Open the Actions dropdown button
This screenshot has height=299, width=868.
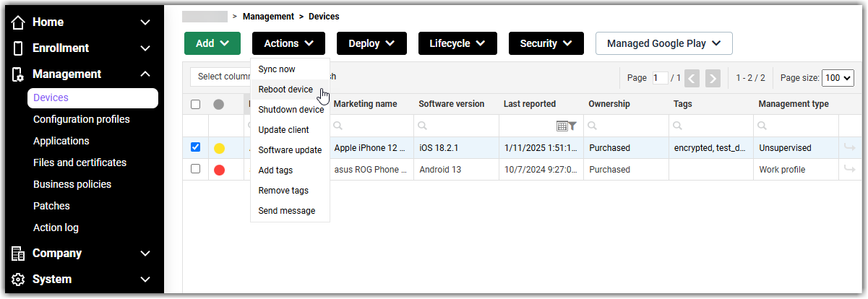click(288, 43)
